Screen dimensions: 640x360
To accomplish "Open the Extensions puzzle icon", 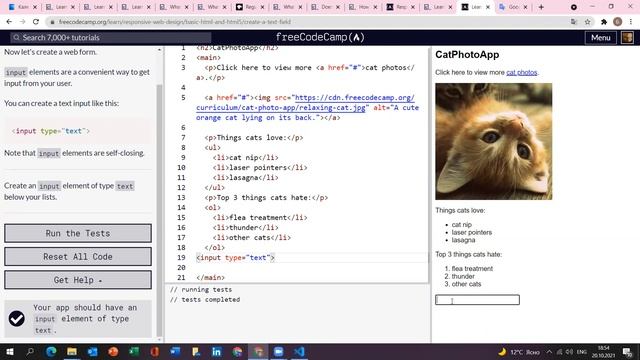I will pyautogui.click(x=604, y=22).
